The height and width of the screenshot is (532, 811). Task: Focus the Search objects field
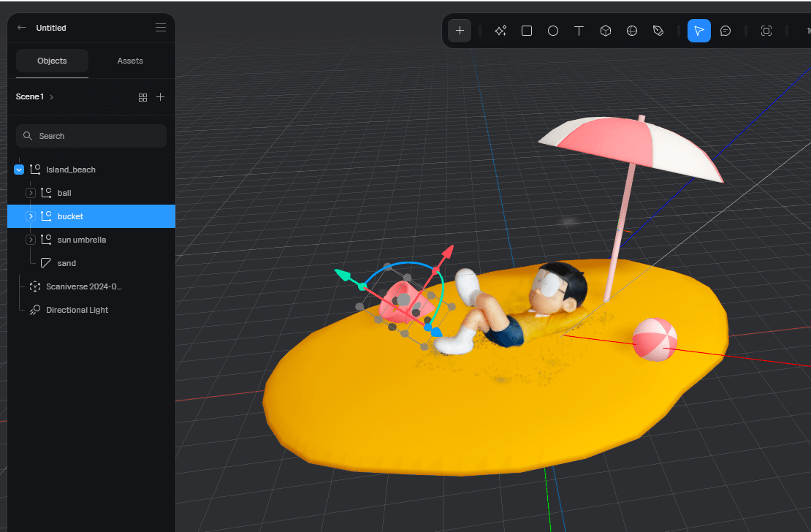point(91,136)
